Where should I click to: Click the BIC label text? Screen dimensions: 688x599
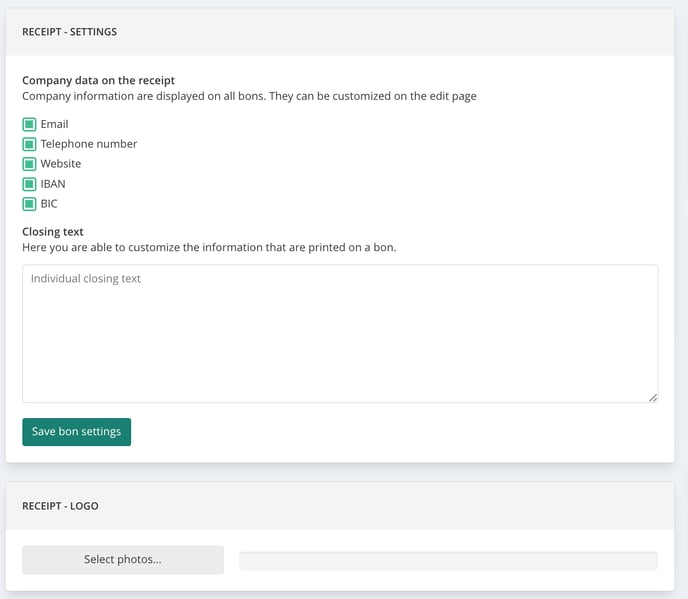[x=49, y=204]
